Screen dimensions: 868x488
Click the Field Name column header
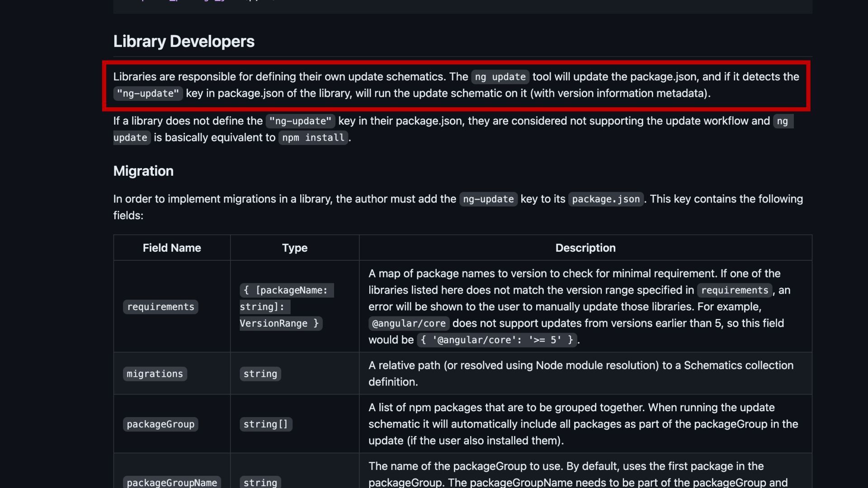click(172, 248)
